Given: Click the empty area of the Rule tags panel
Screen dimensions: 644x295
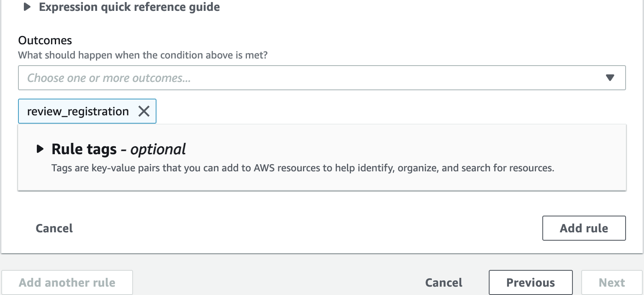Looking at the screenshot, I should [377, 182].
